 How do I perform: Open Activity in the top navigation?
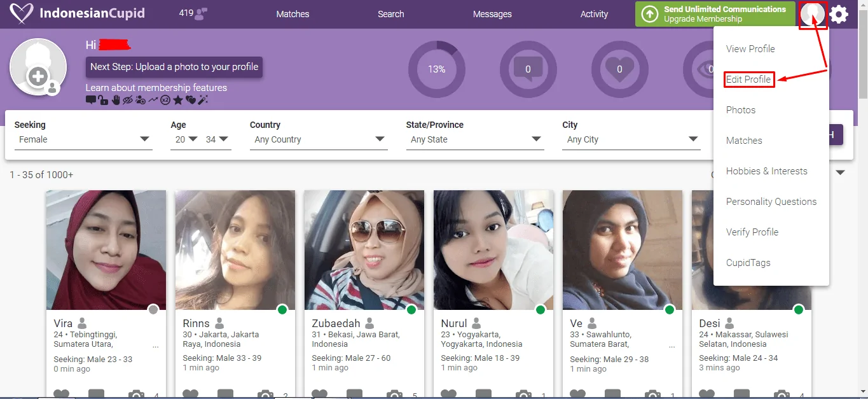(x=595, y=14)
